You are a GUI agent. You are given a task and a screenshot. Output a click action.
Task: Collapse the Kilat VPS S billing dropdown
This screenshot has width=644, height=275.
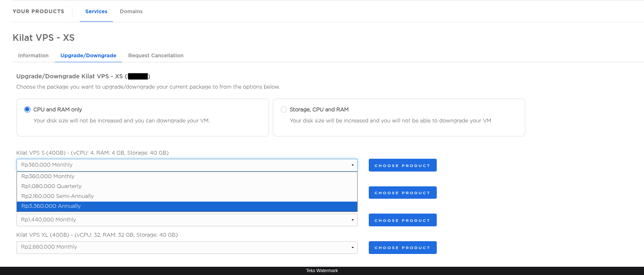(x=187, y=165)
